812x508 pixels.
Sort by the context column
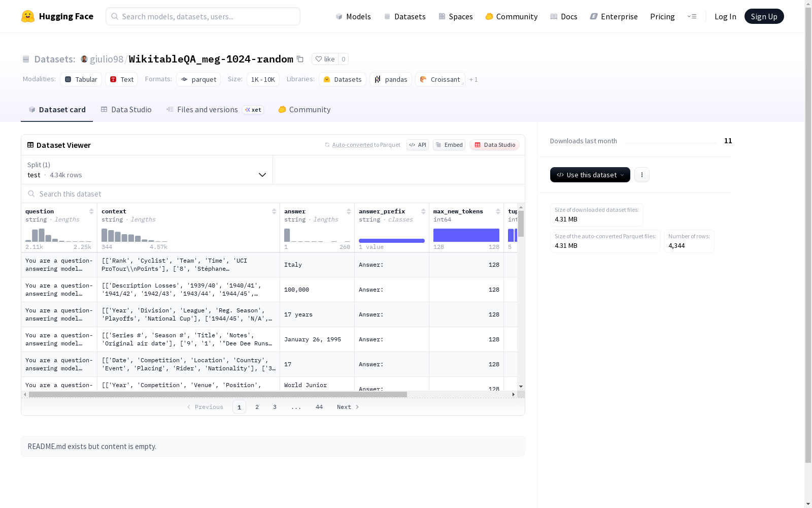[274, 211]
